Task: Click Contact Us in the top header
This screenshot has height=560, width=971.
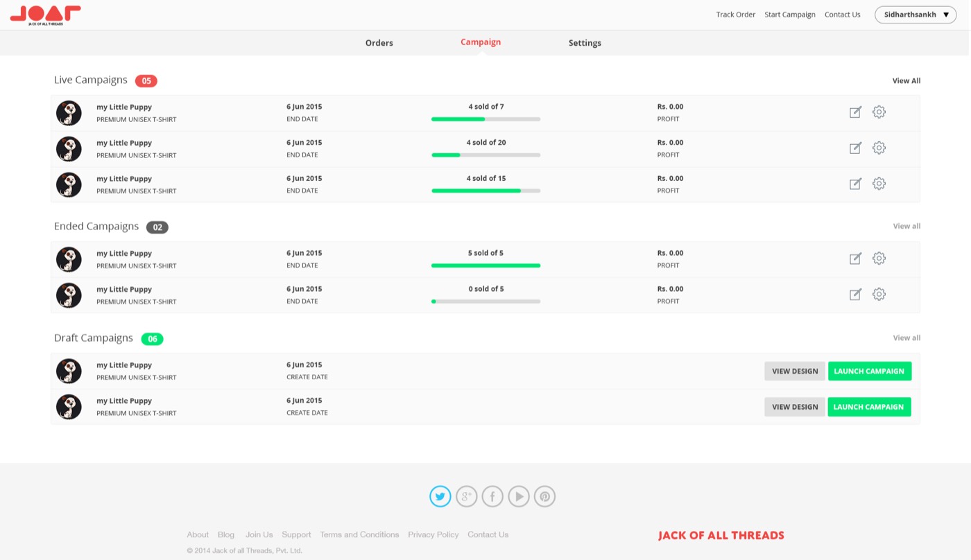Action: pyautogui.click(x=843, y=15)
